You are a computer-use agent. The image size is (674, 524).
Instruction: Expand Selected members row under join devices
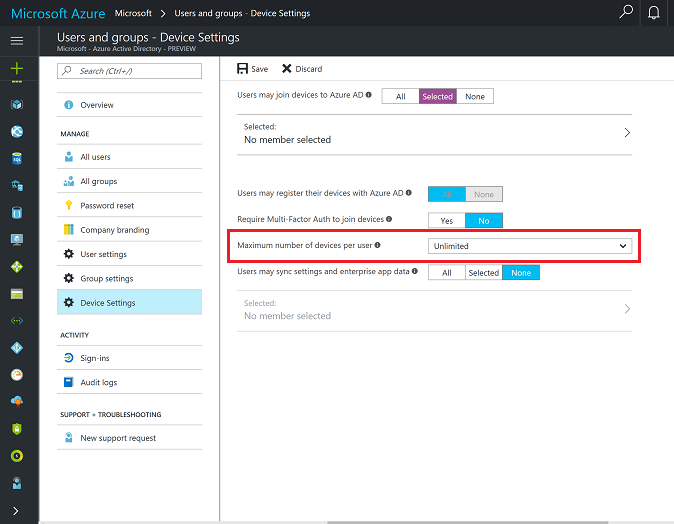(626, 133)
